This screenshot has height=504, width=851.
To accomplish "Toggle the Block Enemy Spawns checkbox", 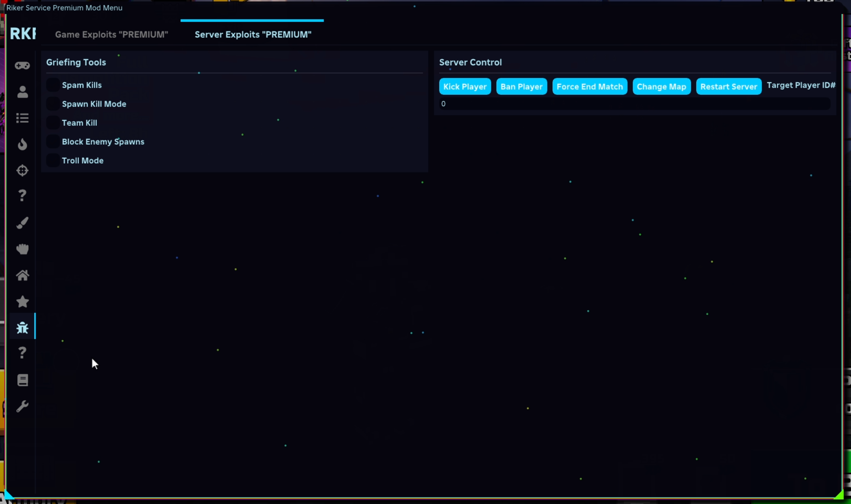I will [53, 142].
